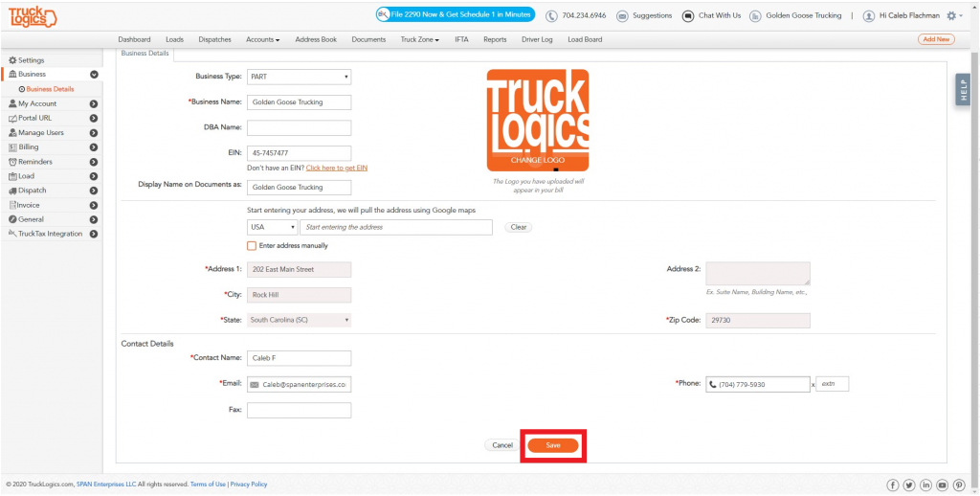Click the CHANGE LOGO thumbnail
This screenshot has height=496, width=980.
click(538, 120)
